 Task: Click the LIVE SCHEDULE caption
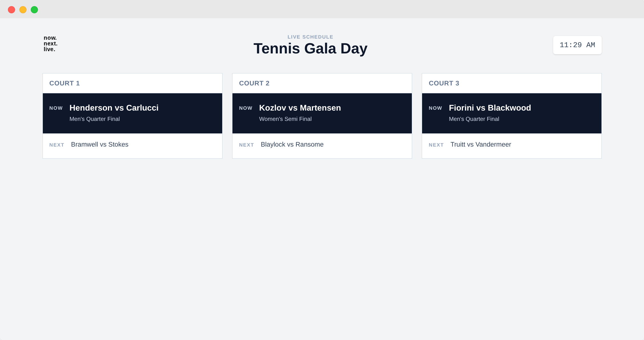(x=310, y=37)
